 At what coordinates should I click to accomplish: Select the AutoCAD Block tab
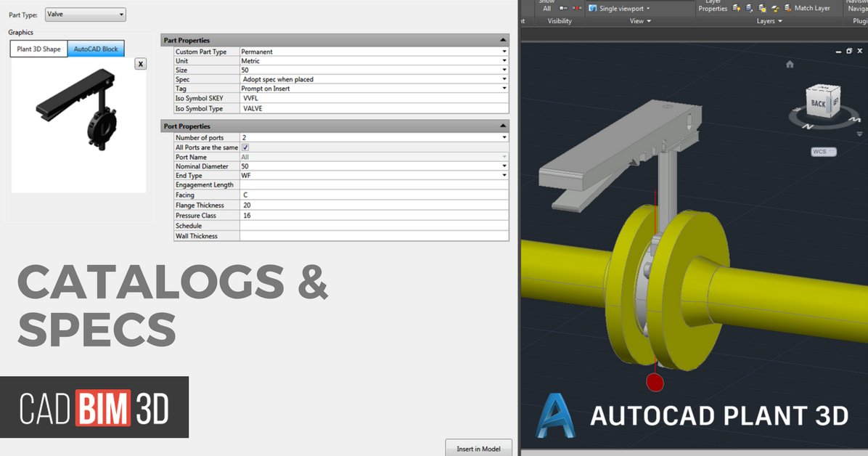coord(96,48)
